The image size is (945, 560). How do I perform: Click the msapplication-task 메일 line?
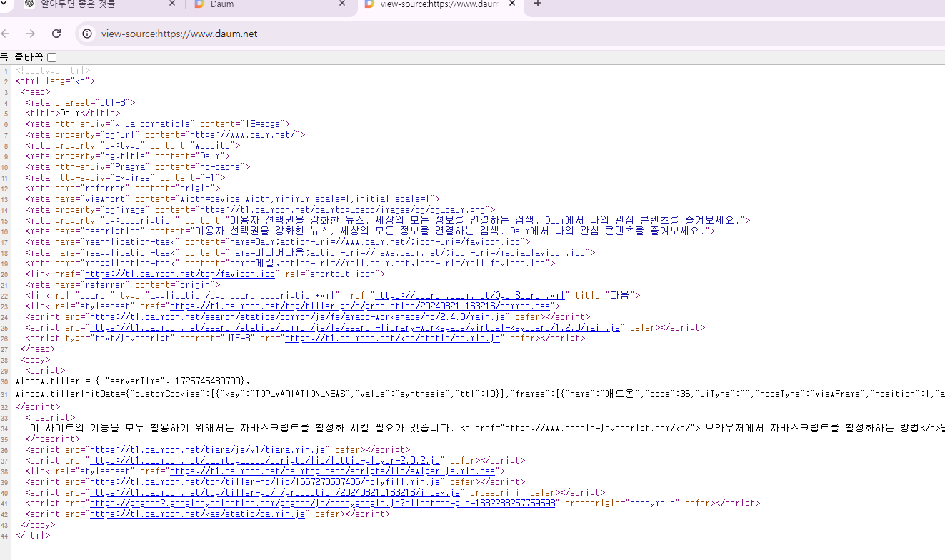pyautogui.click(x=290, y=263)
